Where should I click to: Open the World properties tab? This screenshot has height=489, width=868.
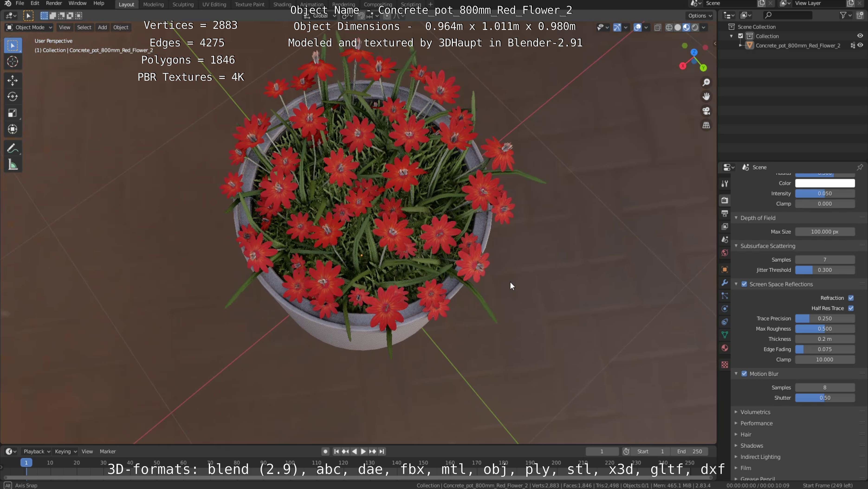[725, 253]
